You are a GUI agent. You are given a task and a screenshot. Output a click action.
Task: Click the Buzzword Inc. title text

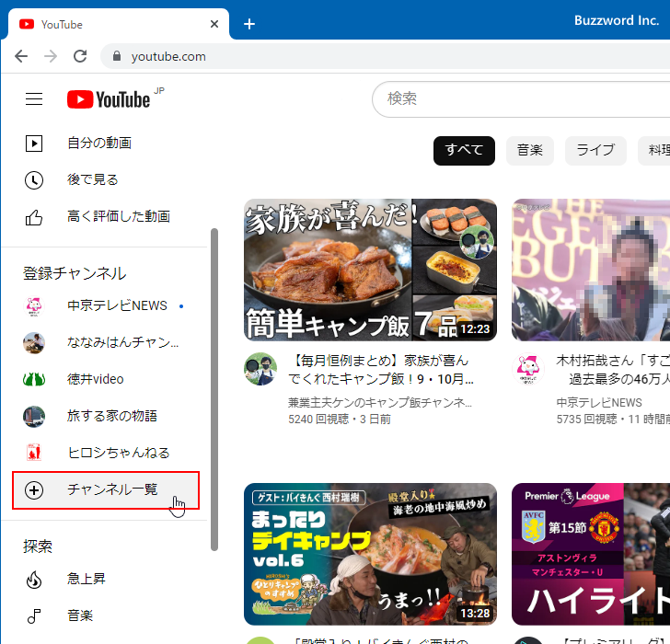(617, 20)
